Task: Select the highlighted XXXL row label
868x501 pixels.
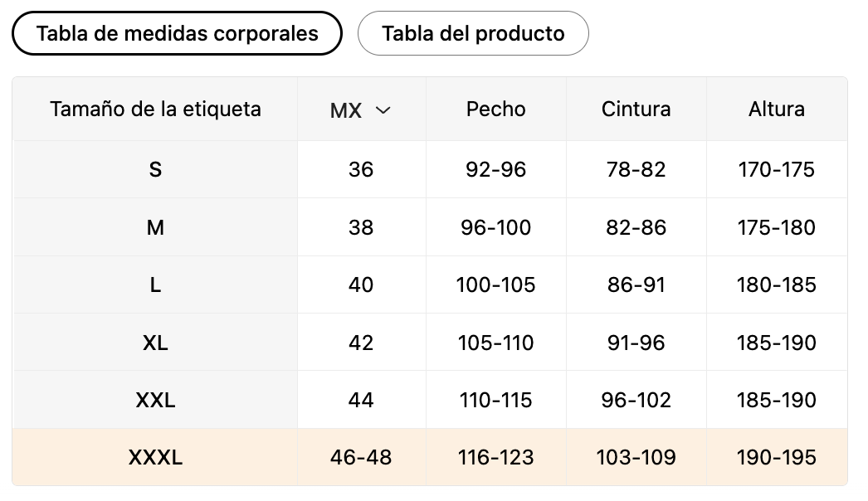Action: 155,457
